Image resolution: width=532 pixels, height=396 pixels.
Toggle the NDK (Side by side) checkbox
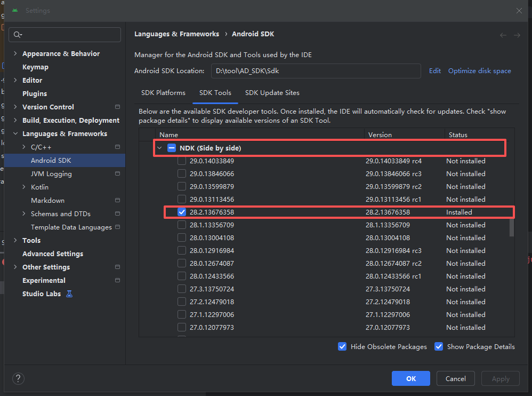click(x=172, y=148)
